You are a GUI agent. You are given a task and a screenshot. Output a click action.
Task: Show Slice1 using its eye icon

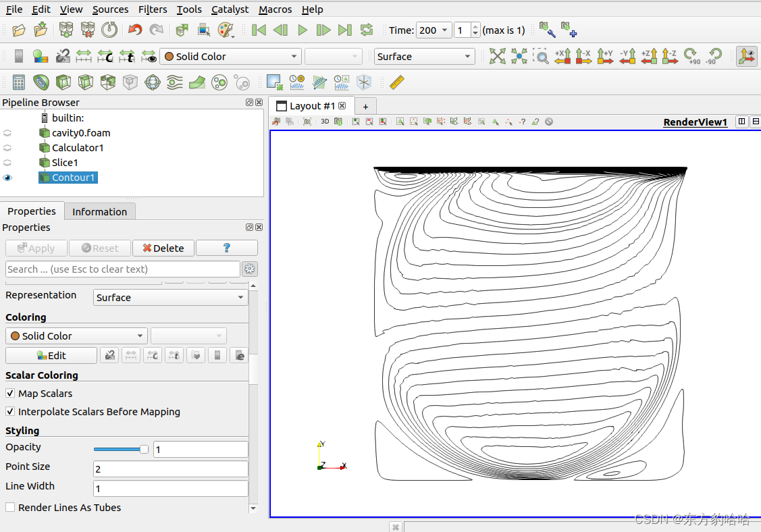(x=7, y=163)
